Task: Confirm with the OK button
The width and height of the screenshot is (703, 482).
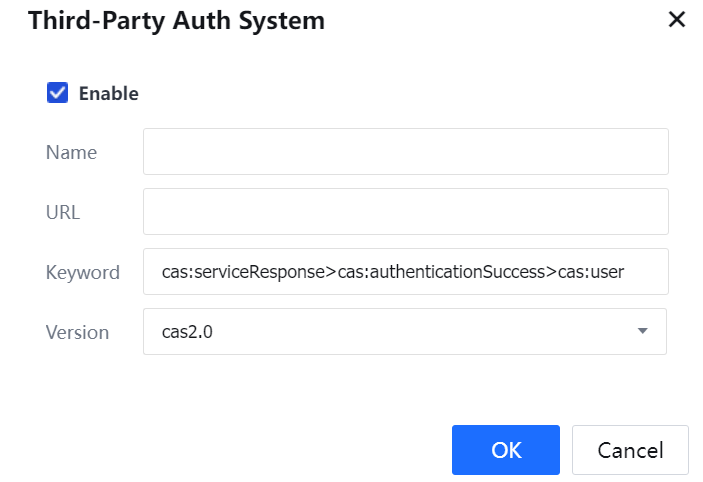Action: pos(506,450)
